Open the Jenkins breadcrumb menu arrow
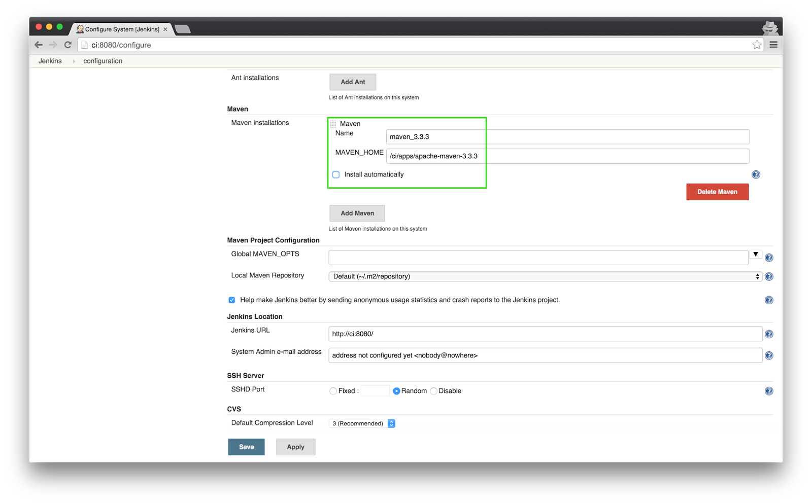The image size is (812, 504). [74, 61]
